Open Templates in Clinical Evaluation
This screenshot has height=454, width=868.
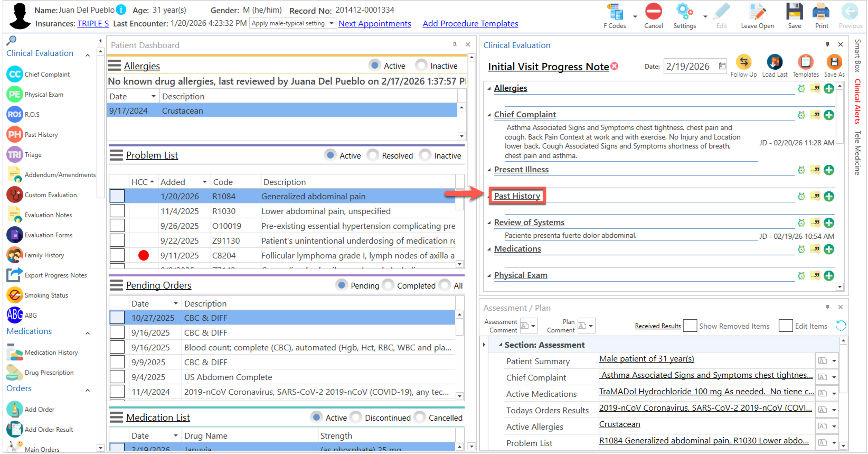point(805,62)
